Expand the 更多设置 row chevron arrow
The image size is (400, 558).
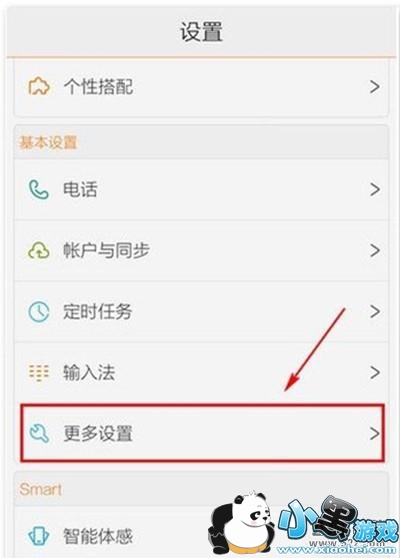click(x=374, y=433)
